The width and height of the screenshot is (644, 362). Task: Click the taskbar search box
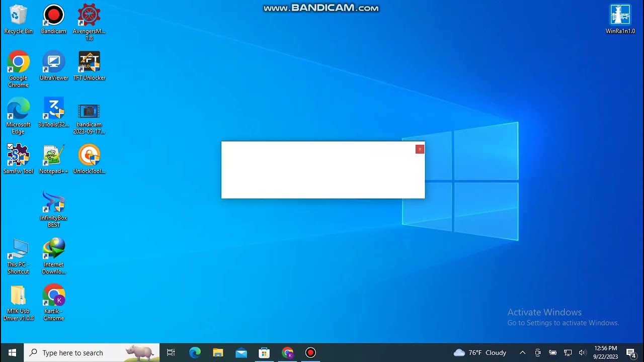tap(92, 352)
